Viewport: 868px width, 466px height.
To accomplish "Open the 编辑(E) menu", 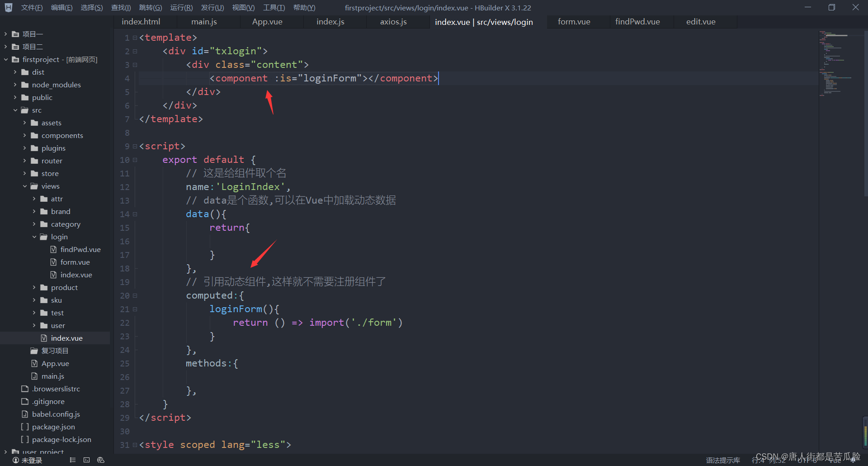I will pyautogui.click(x=61, y=8).
